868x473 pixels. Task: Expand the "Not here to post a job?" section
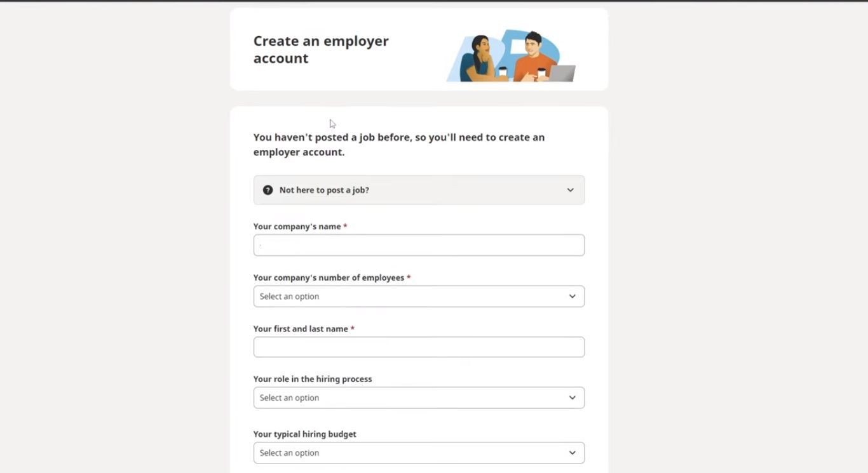point(419,190)
